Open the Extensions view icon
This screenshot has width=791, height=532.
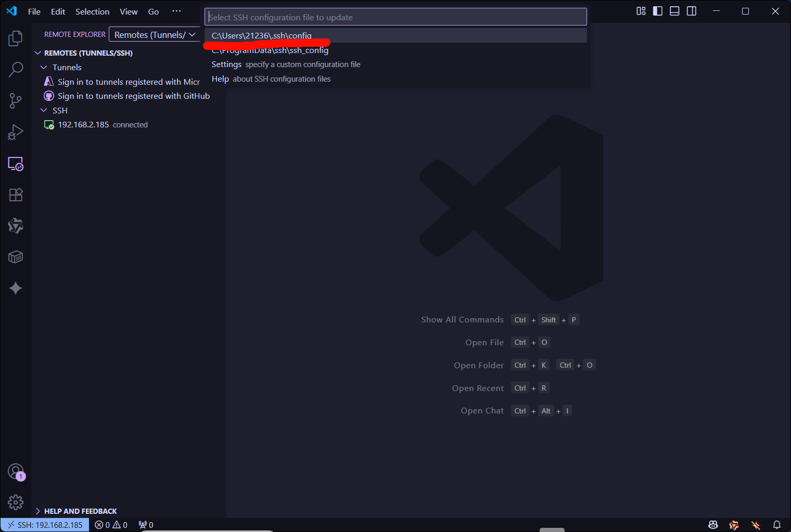[16, 194]
